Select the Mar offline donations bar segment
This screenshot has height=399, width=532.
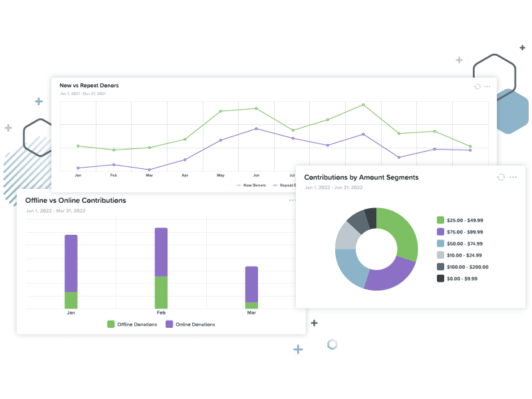point(251,305)
